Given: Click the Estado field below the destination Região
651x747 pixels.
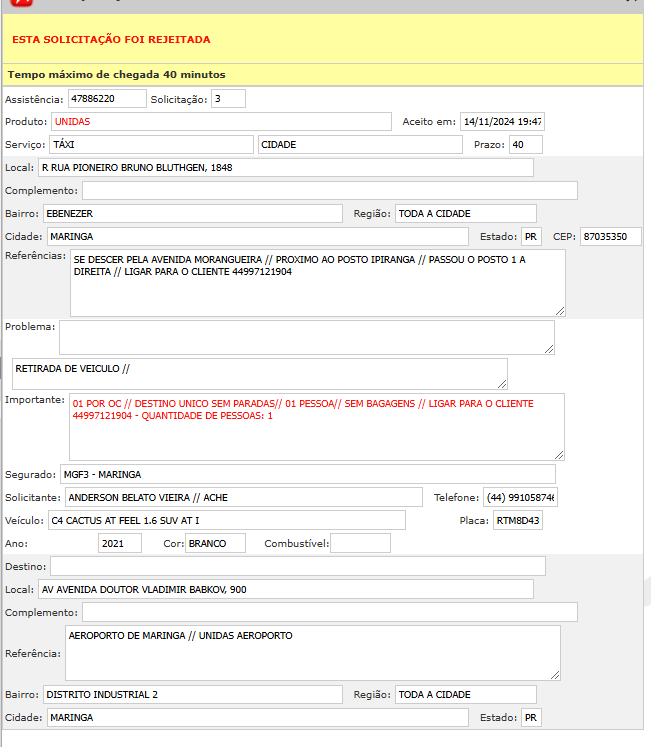Looking at the screenshot, I should point(531,718).
